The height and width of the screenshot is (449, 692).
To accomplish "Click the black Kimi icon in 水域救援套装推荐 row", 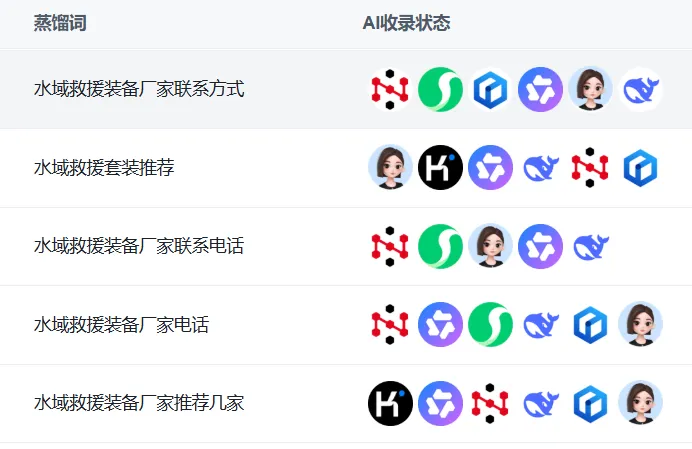I will point(440,167).
